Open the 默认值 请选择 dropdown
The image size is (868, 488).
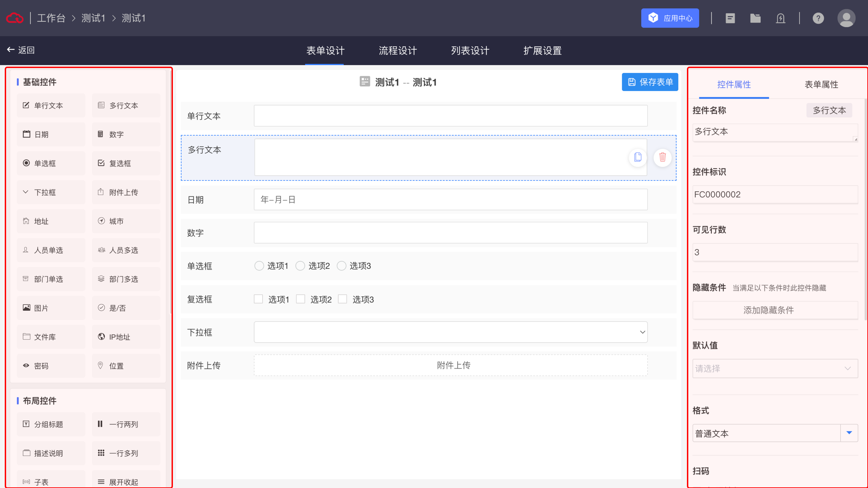[x=775, y=368]
